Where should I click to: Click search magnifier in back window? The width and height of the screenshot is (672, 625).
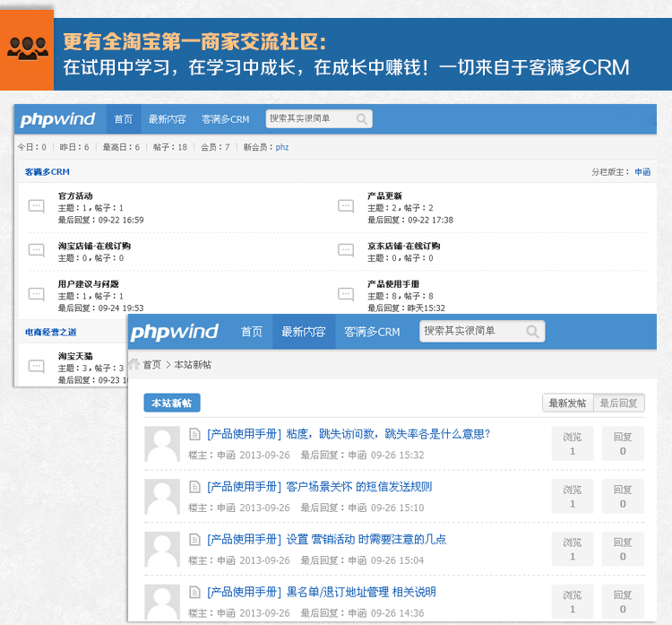coord(362,119)
